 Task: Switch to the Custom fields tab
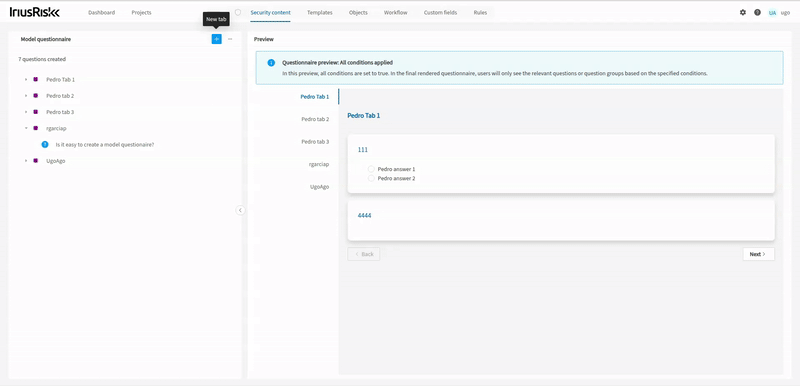coord(440,13)
